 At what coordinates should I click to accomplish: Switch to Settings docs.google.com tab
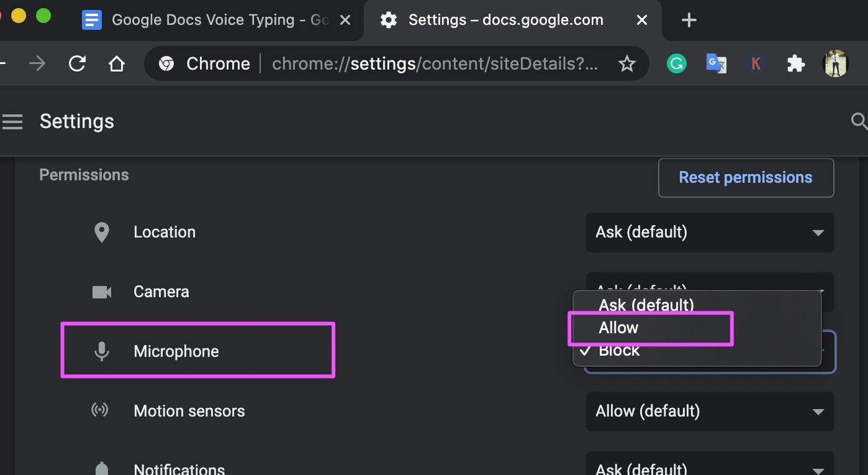coord(511,20)
